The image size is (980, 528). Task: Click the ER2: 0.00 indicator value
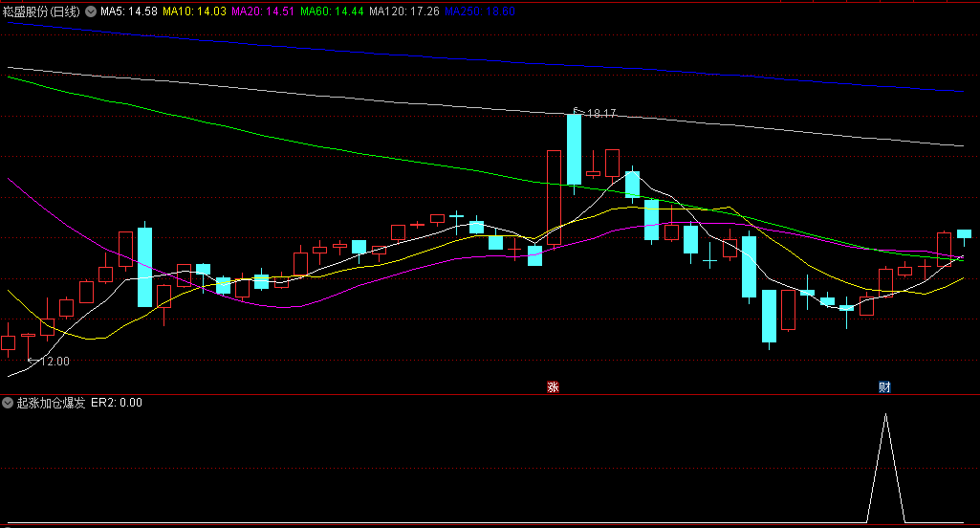tap(117, 403)
